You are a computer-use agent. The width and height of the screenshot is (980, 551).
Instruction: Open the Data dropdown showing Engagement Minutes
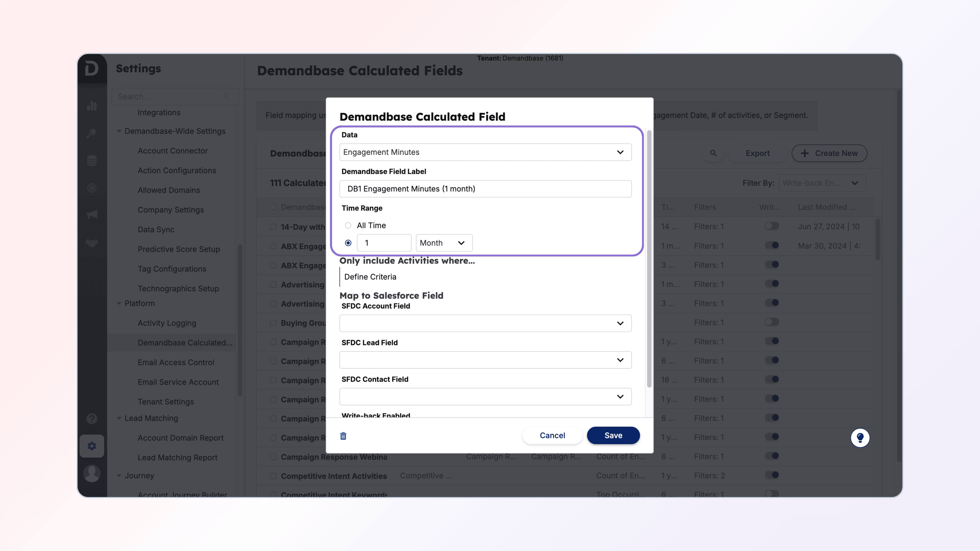click(485, 152)
